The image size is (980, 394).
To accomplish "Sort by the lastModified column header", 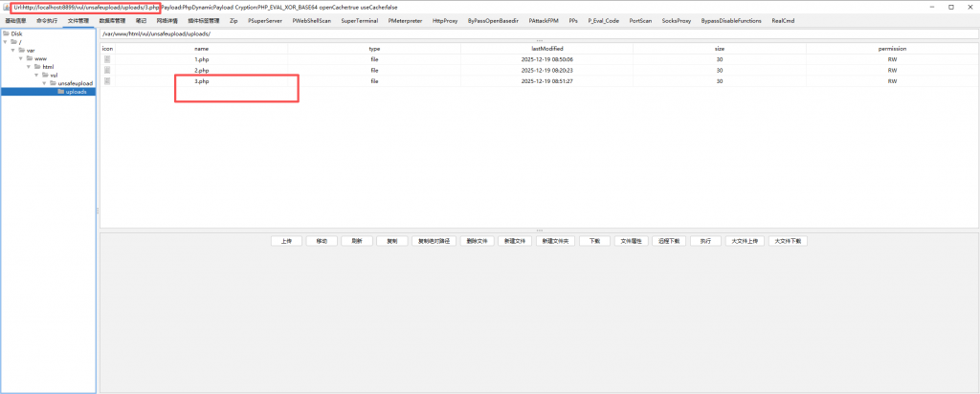I will tap(546, 48).
